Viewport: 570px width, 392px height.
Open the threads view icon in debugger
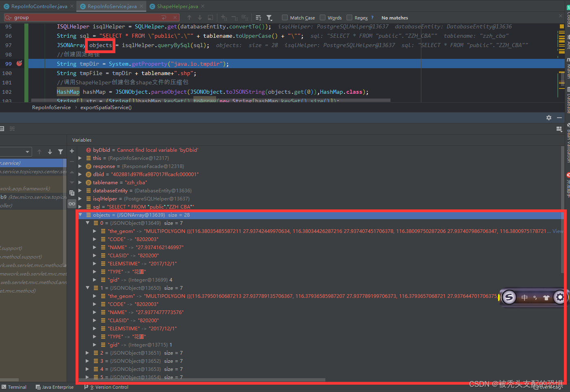pyautogui.click(x=12, y=129)
